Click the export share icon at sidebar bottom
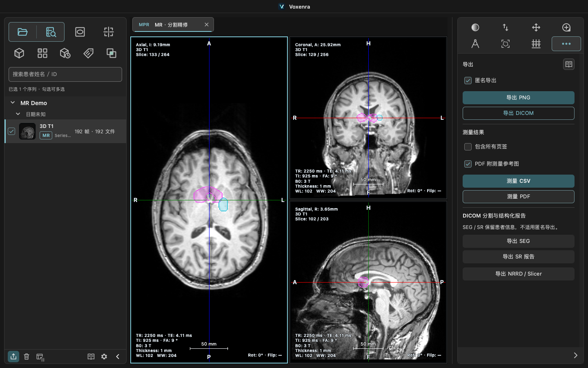The width and height of the screenshot is (588, 368). [13, 356]
